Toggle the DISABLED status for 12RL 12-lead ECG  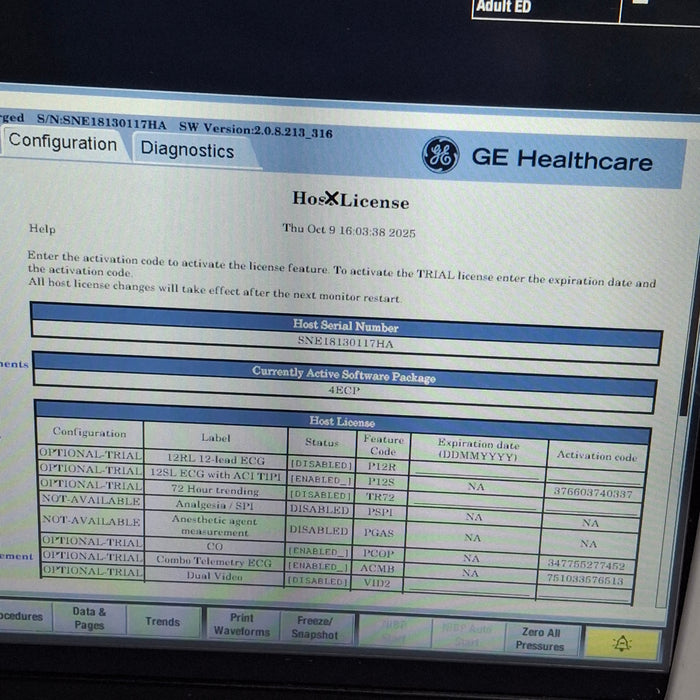click(x=321, y=465)
